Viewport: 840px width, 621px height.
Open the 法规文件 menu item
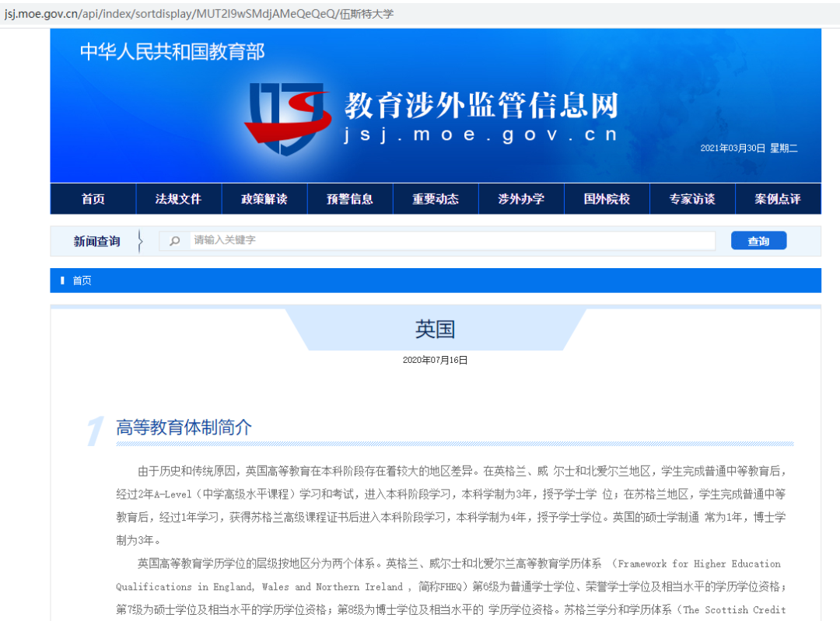[x=178, y=199]
